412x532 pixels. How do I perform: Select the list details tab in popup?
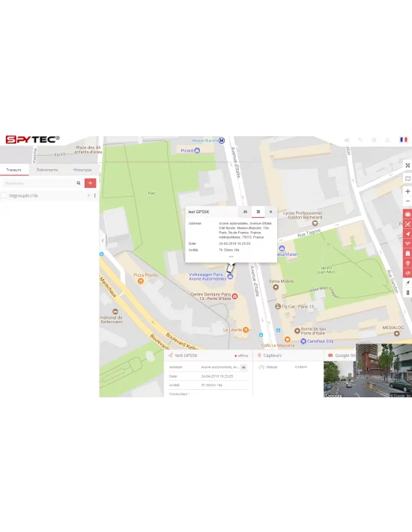258,212
